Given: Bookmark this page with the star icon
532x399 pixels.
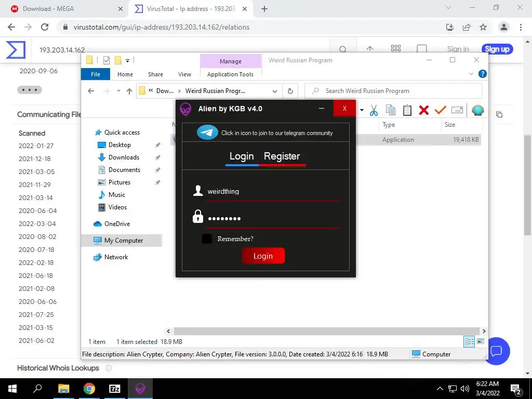Looking at the screenshot, I should (483, 27).
